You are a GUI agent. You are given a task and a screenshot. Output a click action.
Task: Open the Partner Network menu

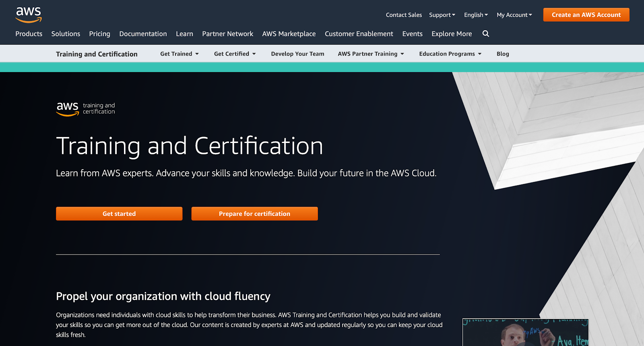[228, 34]
